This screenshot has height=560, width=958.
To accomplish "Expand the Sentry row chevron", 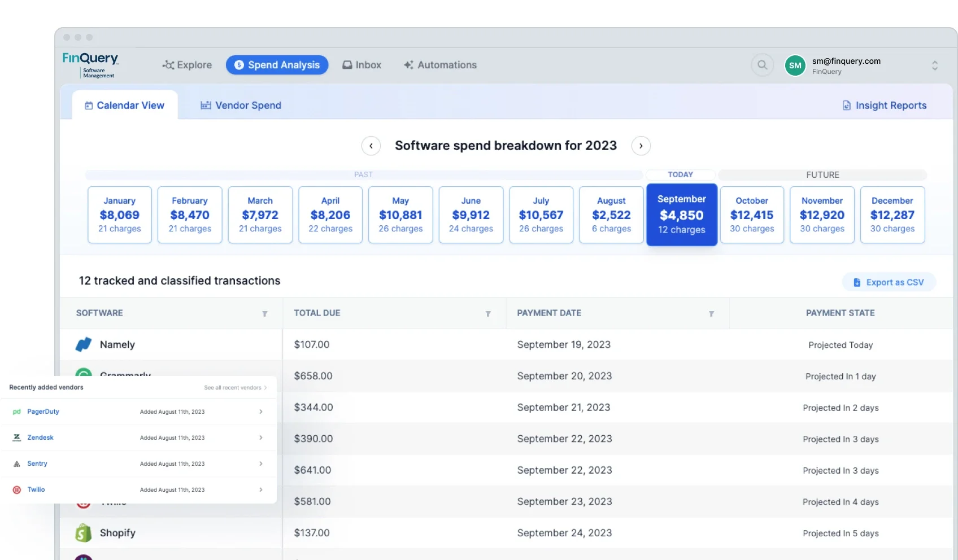I will [261, 463].
